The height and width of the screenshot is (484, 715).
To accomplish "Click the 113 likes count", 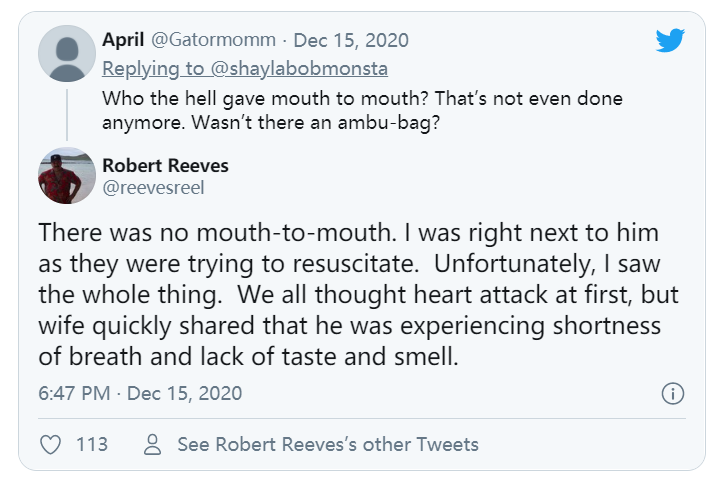I will pyautogui.click(x=92, y=444).
